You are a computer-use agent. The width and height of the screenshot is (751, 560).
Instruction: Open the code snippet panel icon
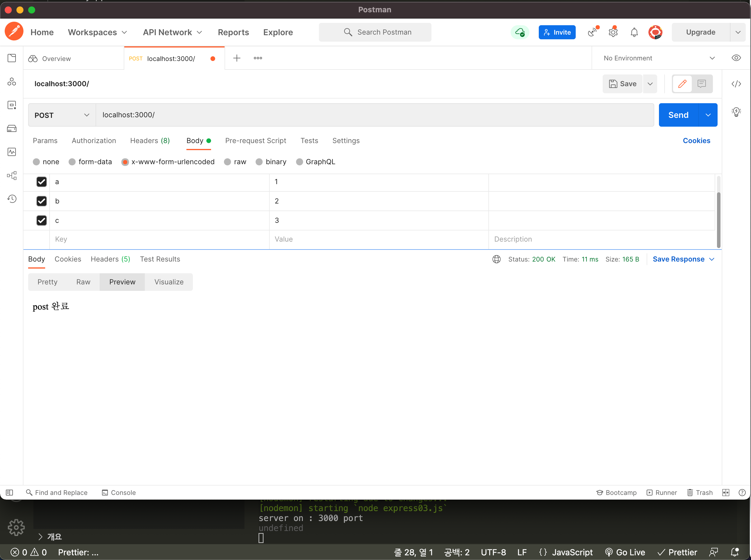tap(736, 84)
